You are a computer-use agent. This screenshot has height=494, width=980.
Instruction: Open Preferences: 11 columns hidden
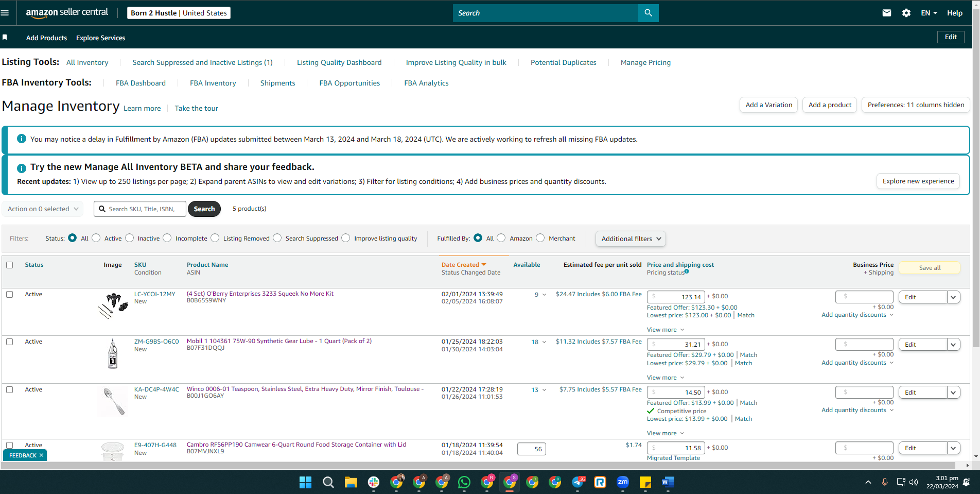point(916,105)
